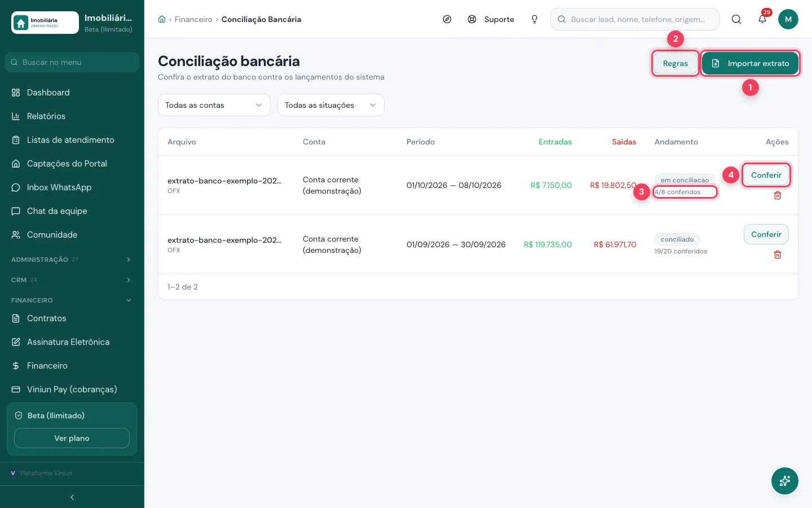This screenshot has width=812, height=508.
Task: Click Conferir for the 01/10/2026 extrato
Action: pyautogui.click(x=766, y=175)
